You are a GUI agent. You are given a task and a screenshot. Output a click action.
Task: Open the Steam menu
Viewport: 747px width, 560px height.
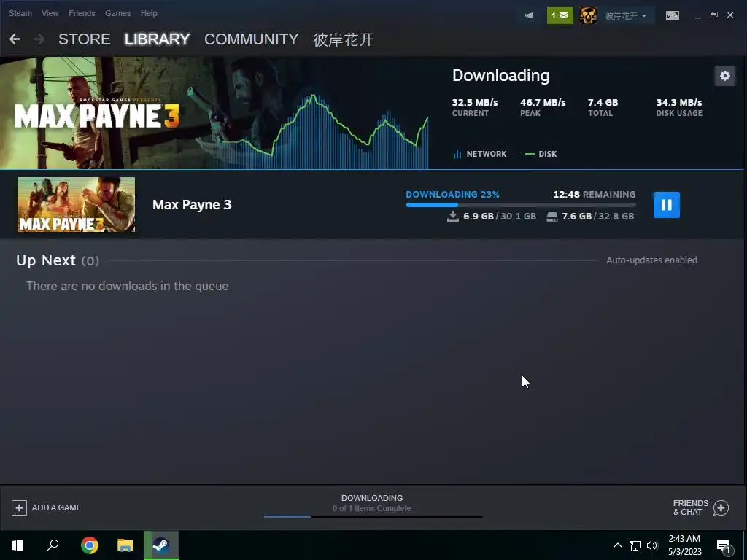(20, 13)
